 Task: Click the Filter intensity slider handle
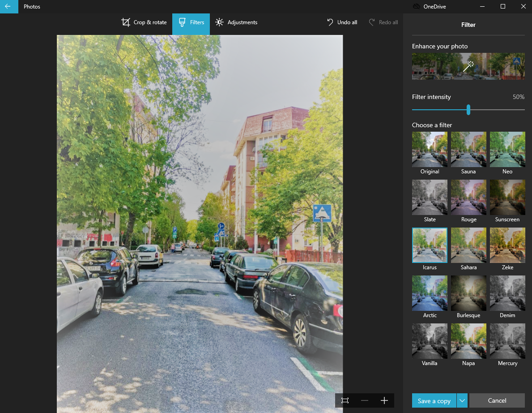pyautogui.click(x=468, y=110)
